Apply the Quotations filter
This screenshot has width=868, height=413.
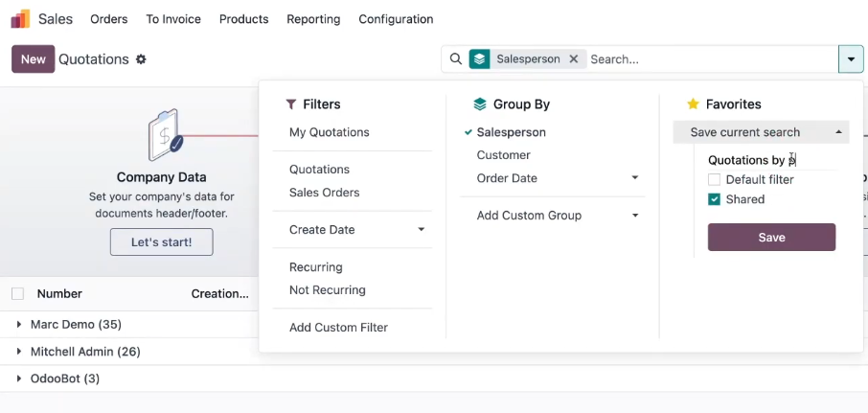tap(319, 170)
